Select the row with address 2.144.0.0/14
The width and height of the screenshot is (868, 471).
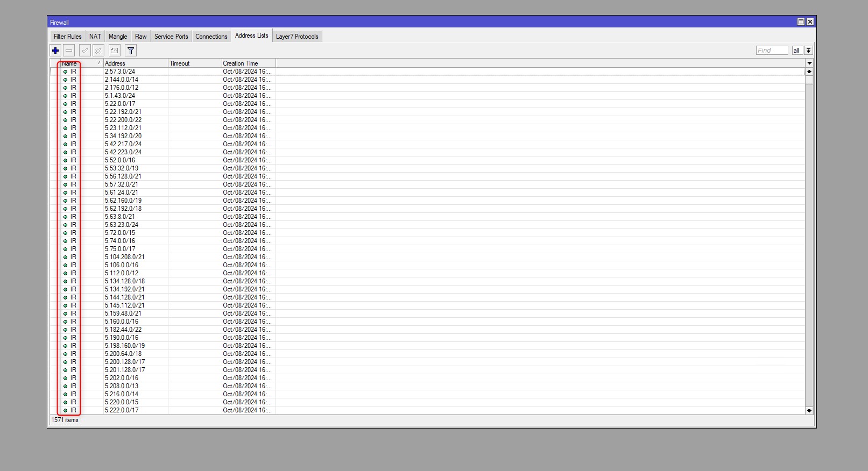pos(428,80)
